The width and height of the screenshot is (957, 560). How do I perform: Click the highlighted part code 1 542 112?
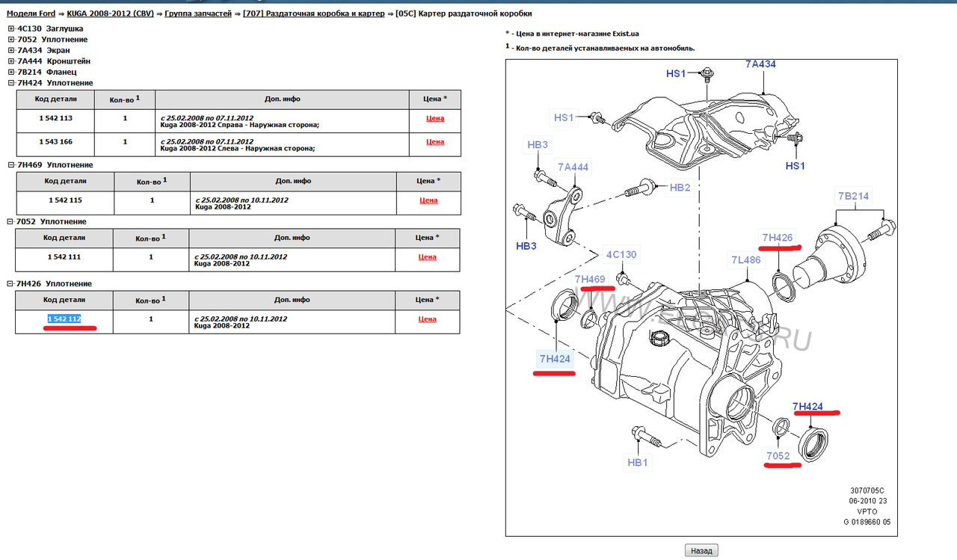coord(64,319)
